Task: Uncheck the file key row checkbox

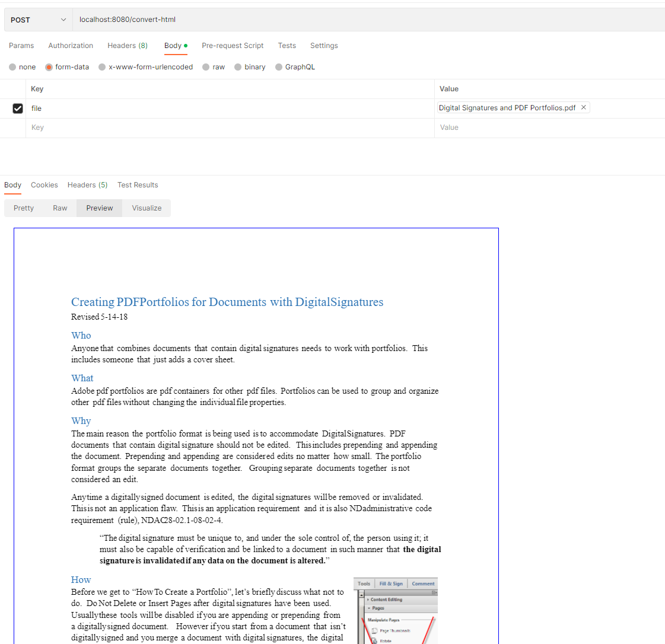Action: [18, 108]
